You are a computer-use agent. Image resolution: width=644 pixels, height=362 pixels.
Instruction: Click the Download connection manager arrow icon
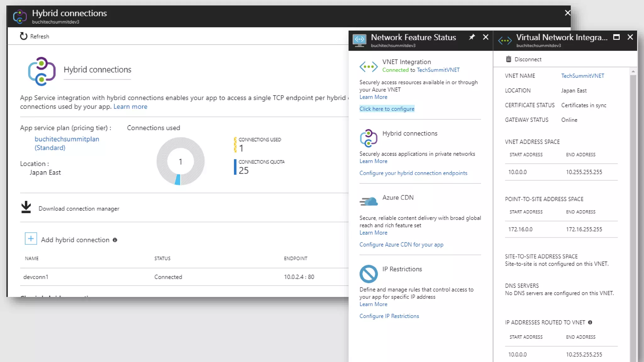(x=26, y=207)
